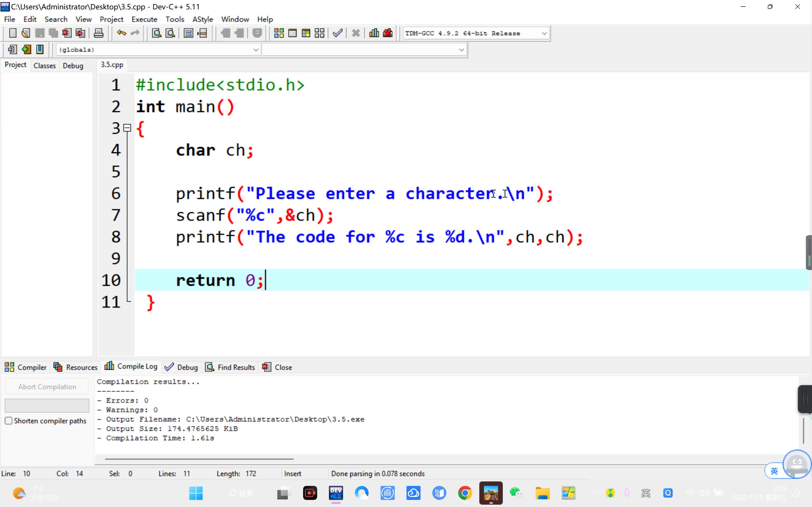Click the Syntax Check checkmark icon
The width and height of the screenshot is (812, 507).
(338, 33)
